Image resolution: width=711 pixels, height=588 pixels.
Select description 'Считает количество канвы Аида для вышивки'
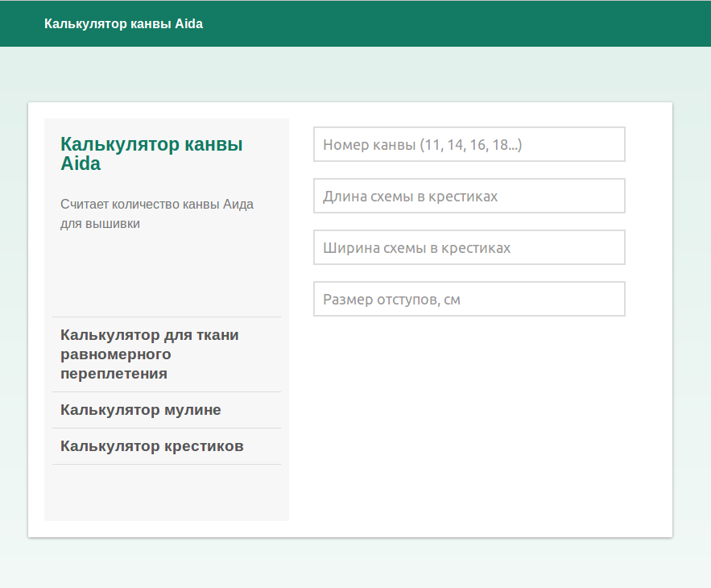tap(157, 213)
